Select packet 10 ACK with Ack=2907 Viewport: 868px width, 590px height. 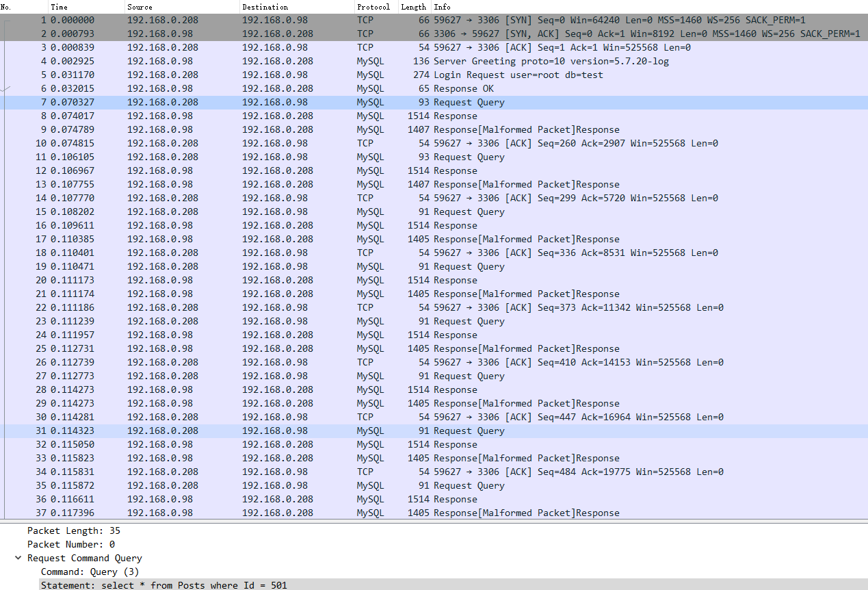coord(434,143)
